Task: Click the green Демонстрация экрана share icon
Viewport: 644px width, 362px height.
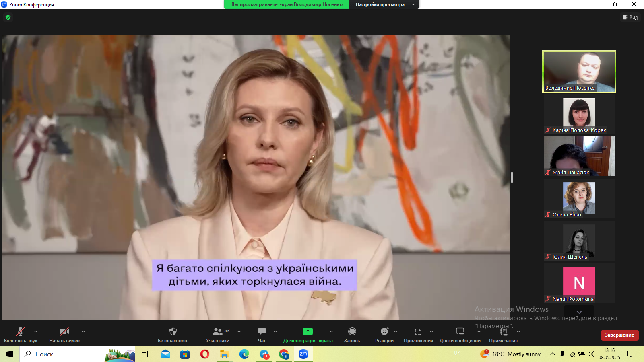Action: pyautogui.click(x=308, y=331)
